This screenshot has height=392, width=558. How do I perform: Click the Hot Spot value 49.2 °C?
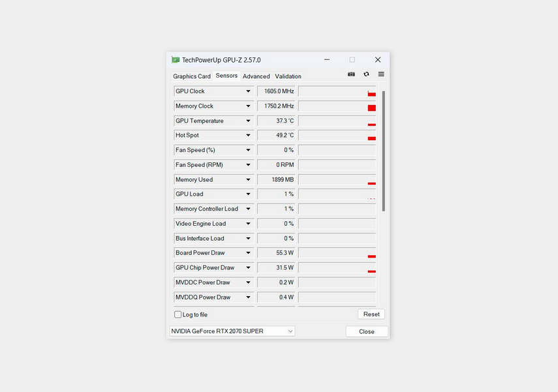(276, 135)
